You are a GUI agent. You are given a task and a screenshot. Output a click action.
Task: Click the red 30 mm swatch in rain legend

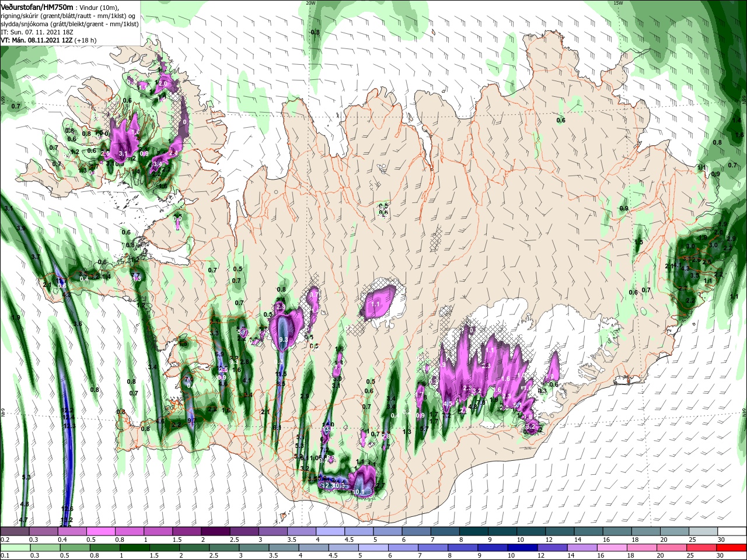(x=732, y=548)
